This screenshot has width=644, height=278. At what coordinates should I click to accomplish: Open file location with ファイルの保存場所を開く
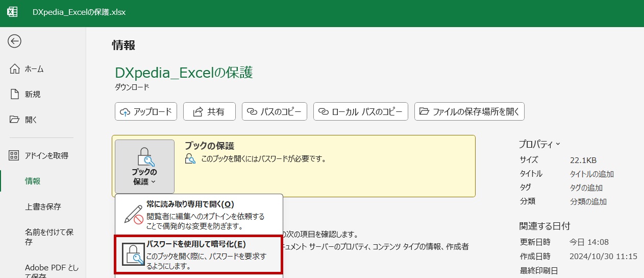469,111
